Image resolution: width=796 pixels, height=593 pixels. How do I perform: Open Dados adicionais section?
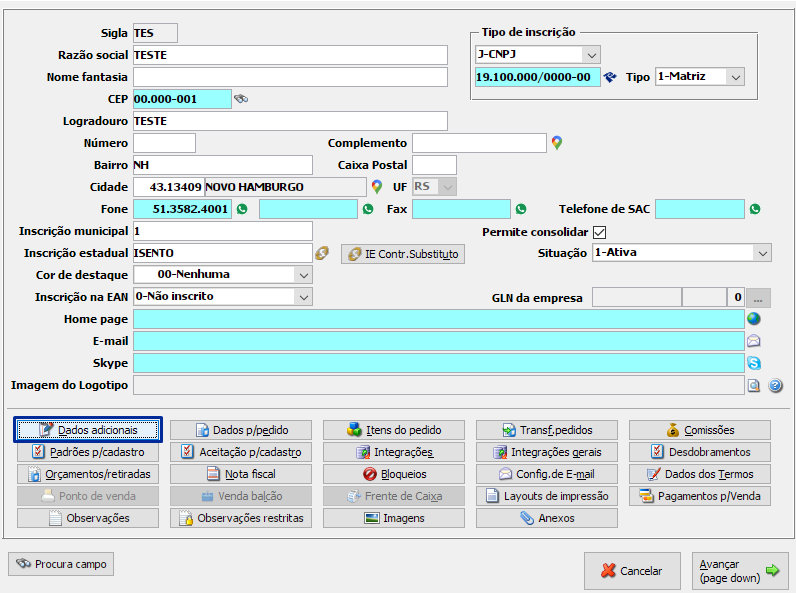tap(88, 430)
